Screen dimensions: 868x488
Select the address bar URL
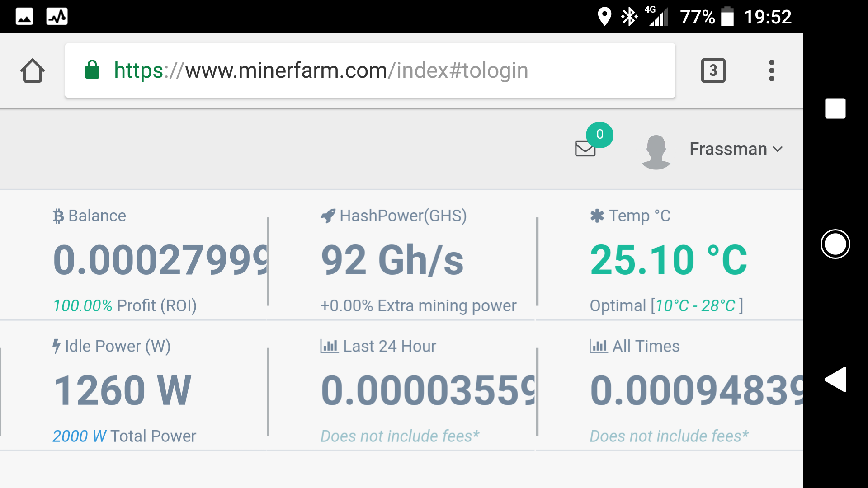pos(321,70)
